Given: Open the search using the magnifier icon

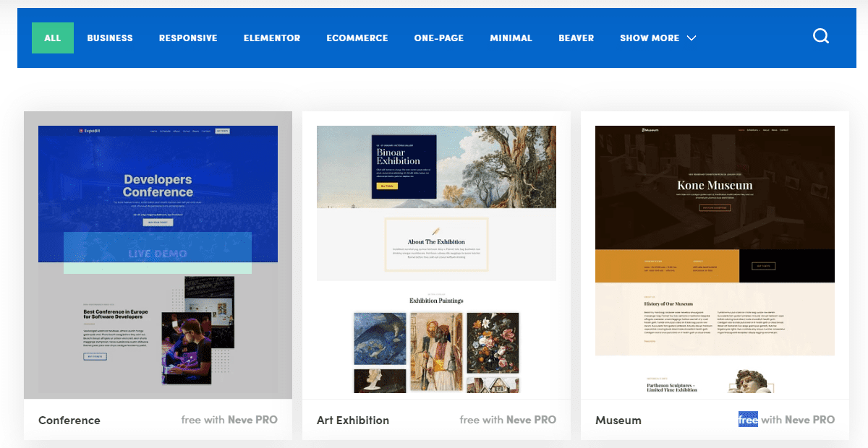Looking at the screenshot, I should click(x=821, y=35).
